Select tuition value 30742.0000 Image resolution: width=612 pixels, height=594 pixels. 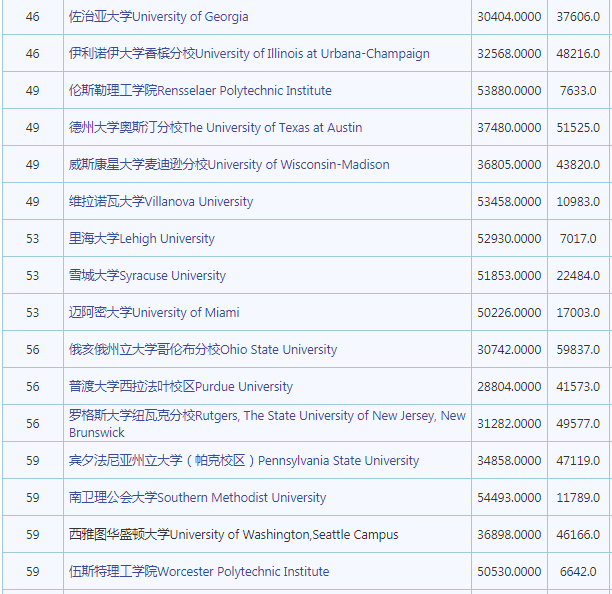(x=509, y=350)
